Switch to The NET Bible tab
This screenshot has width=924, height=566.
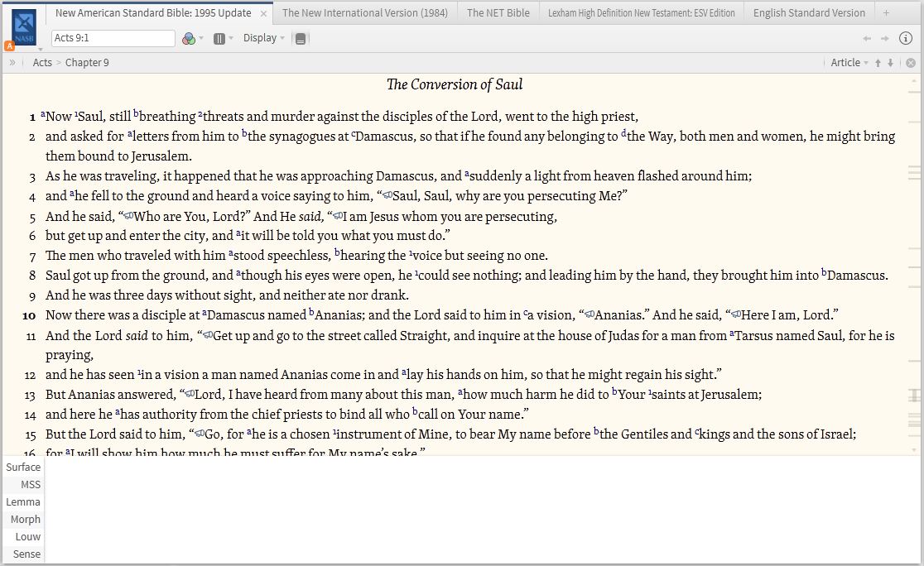pyautogui.click(x=498, y=13)
